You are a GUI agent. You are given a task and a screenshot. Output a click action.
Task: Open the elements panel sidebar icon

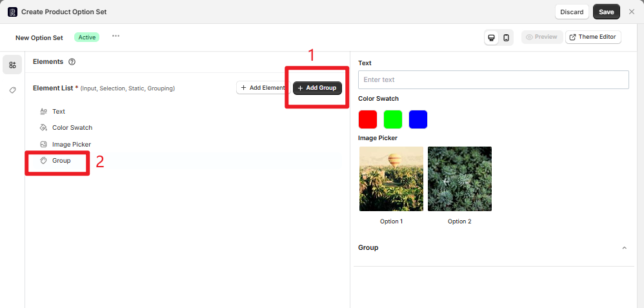point(12,65)
